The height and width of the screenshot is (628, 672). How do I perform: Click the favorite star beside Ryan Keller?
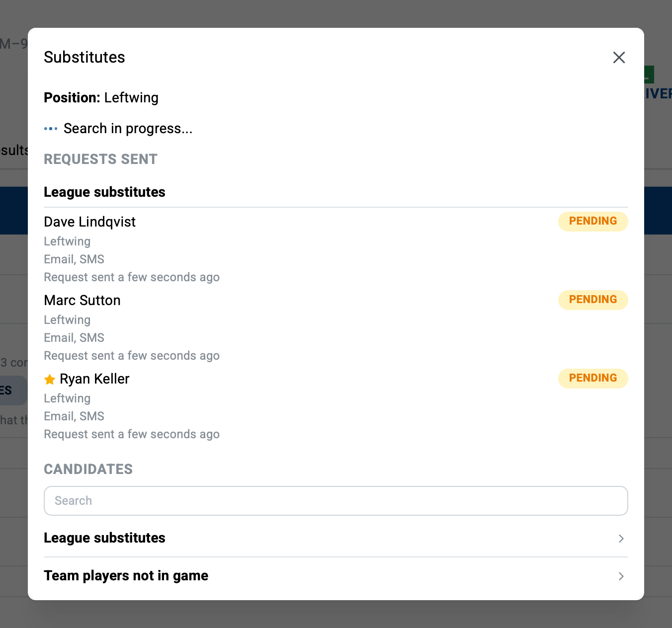[50, 380]
